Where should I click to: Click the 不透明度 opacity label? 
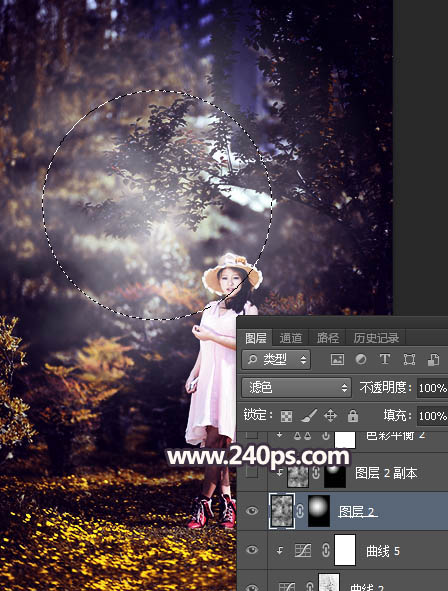[x=385, y=387]
